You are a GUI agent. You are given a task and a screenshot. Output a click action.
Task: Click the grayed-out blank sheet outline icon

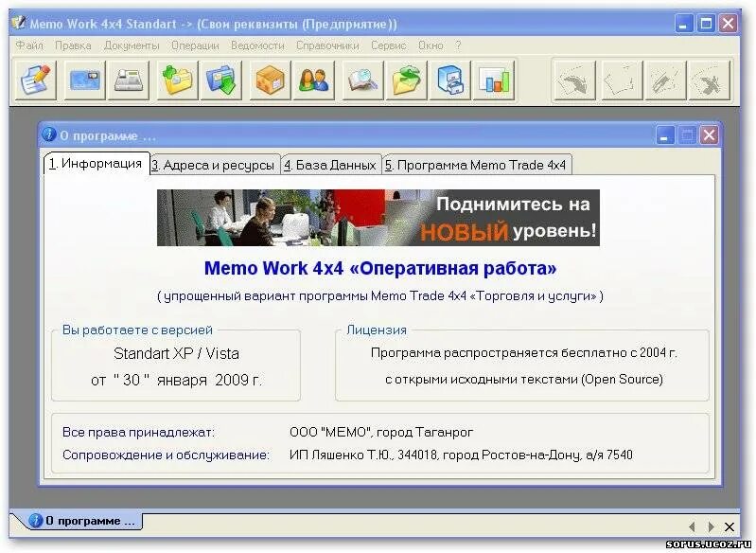[x=622, y=80]
